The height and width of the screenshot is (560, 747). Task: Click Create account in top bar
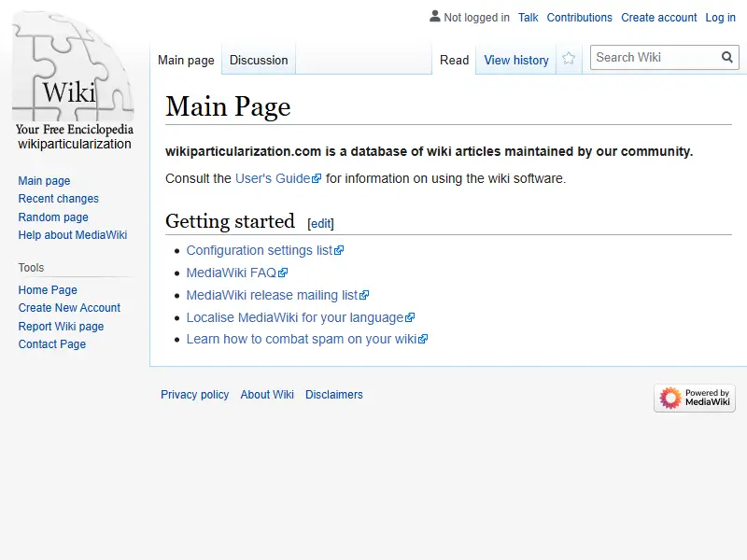click(659, 18)
